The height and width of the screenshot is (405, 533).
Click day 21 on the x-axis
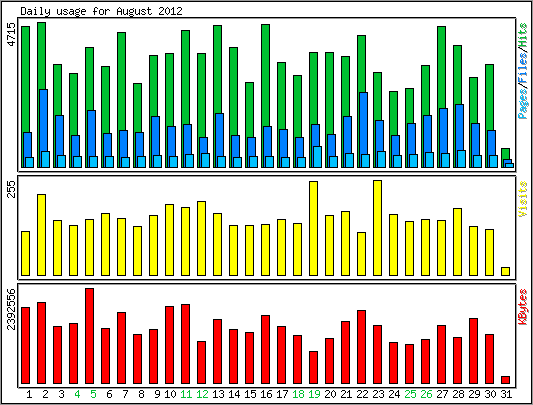[346, 394]
